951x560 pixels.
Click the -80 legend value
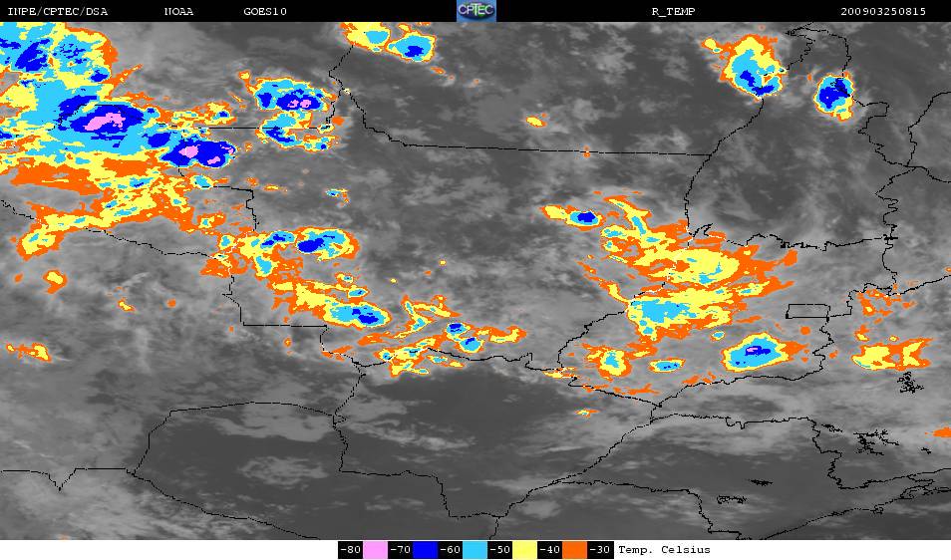pos(351,550)
